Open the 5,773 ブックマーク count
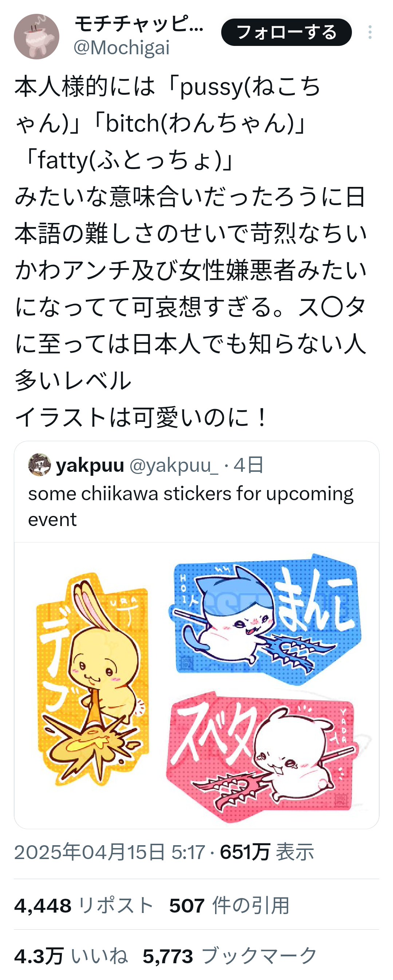Viewport: 393px width, 980px height. tap(230, 956)
